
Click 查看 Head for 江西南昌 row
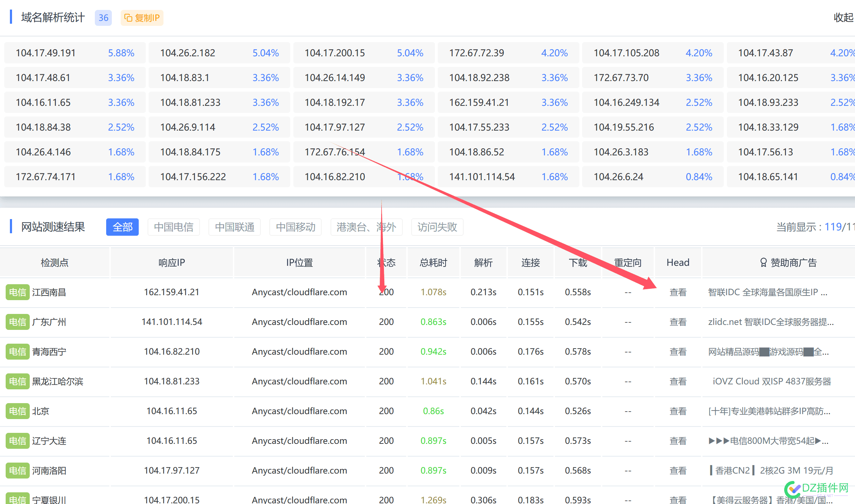point(678,292)
